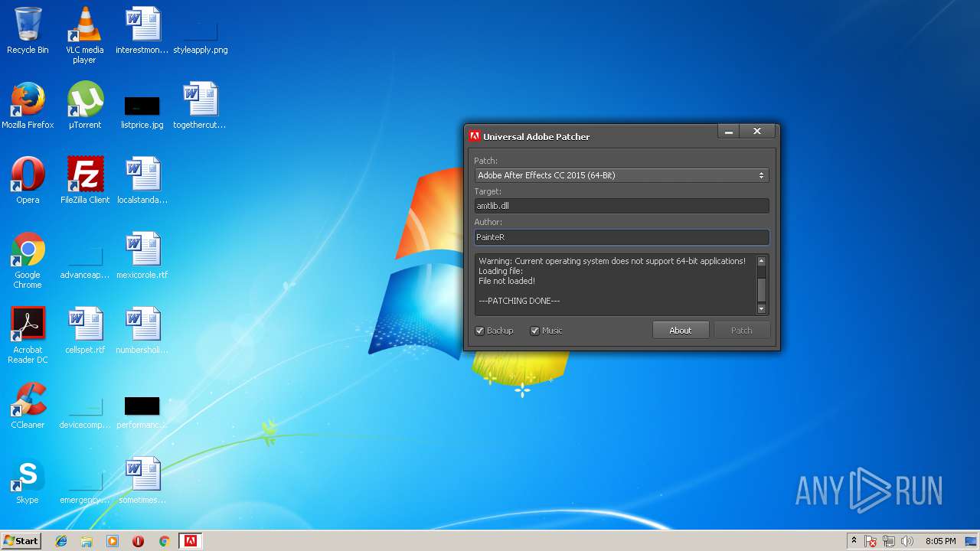The height and width of the screenshot is (551, 980).
Task: Select emergency file on desktop
Action: point(84,487)
